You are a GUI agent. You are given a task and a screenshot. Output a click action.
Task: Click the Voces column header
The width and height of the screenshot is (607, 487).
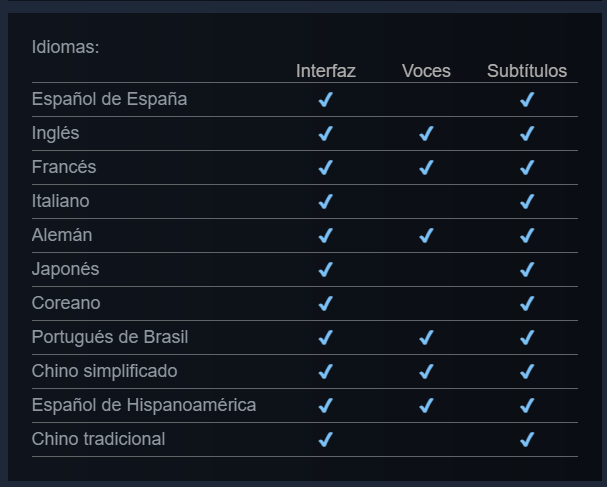click(x=426, y=71)
